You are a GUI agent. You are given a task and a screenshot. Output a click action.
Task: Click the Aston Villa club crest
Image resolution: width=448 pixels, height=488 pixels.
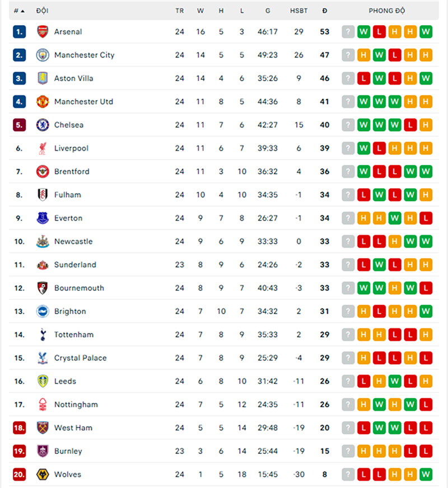pos(43,78)
